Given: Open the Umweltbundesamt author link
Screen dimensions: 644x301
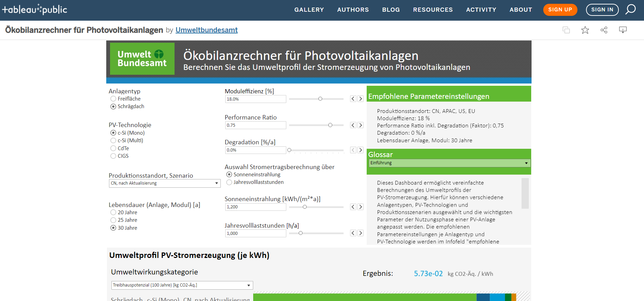Looking at the screenshot, I should [x=206, y=30].
